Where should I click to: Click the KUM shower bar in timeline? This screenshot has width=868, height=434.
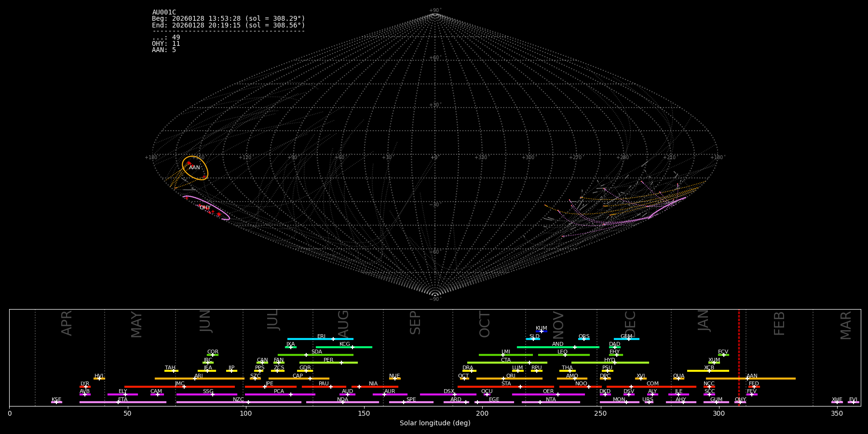click(542, 331)
